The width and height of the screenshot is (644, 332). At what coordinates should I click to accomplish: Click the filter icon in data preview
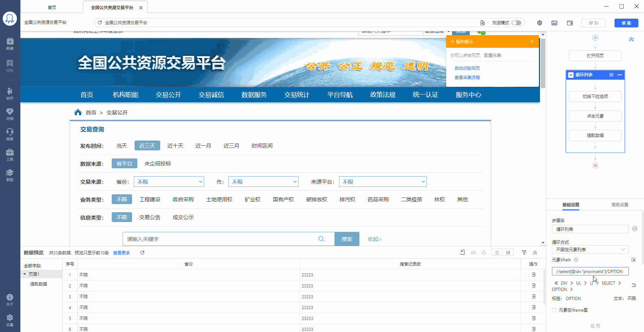(524, 253)
